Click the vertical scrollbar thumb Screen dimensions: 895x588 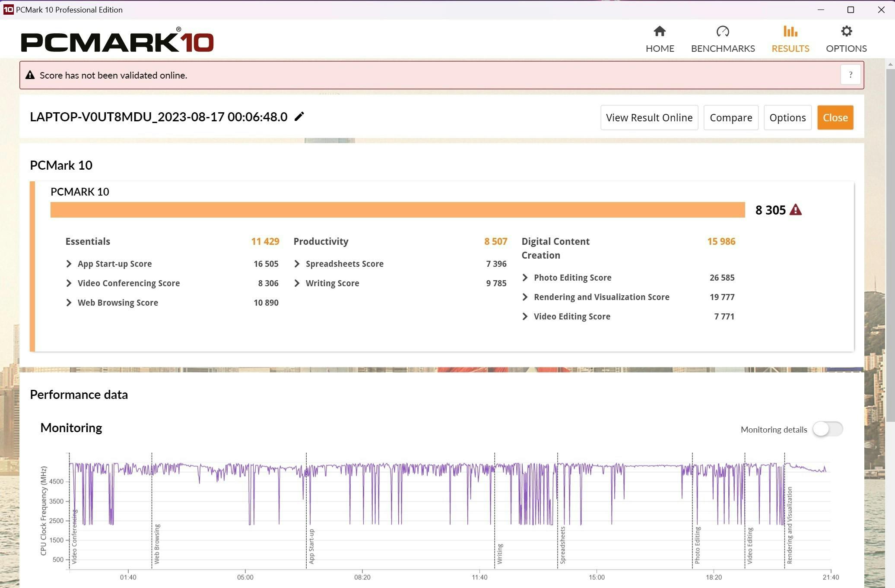[x=890, y=245]
